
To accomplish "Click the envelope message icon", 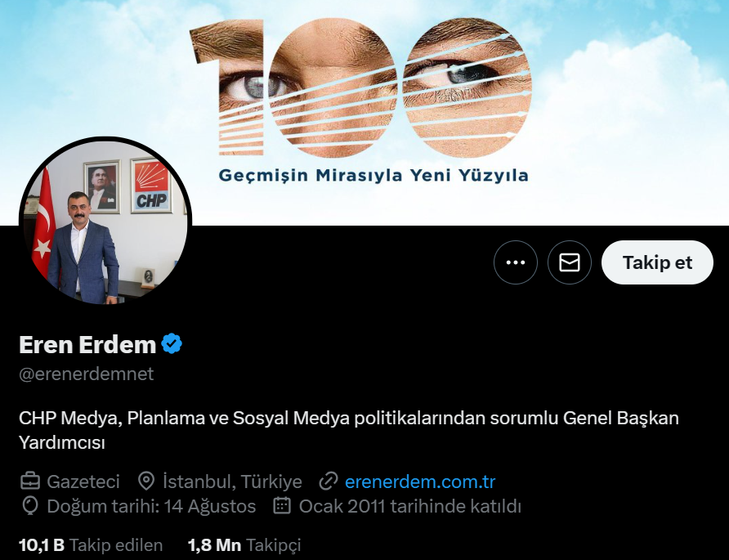I will coord(569,262).
